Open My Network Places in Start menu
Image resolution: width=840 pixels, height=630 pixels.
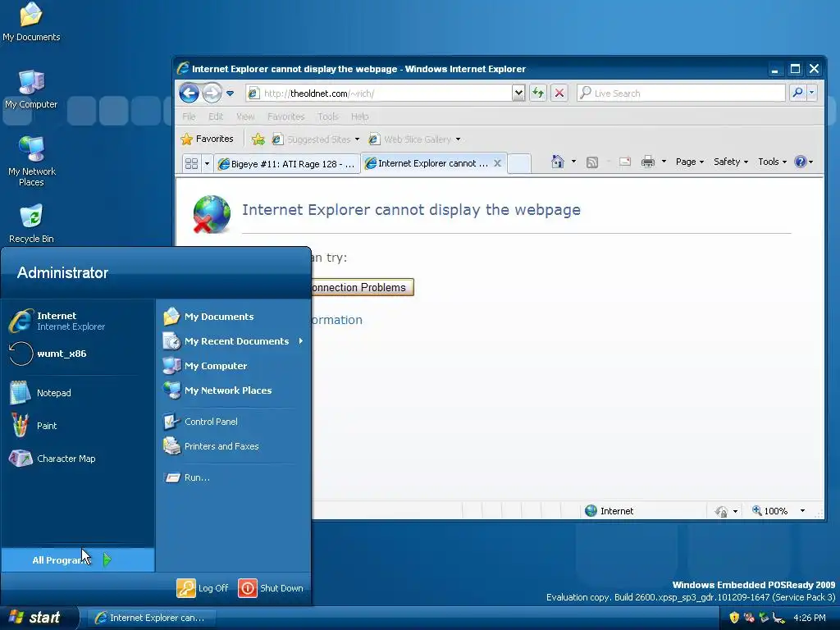[233, 390]
